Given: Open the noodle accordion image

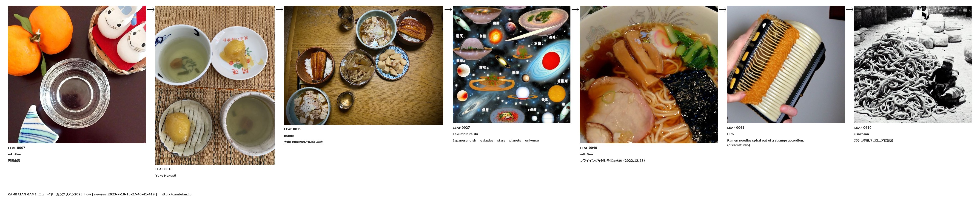Looking at the screenshot, I should point(786,64).
